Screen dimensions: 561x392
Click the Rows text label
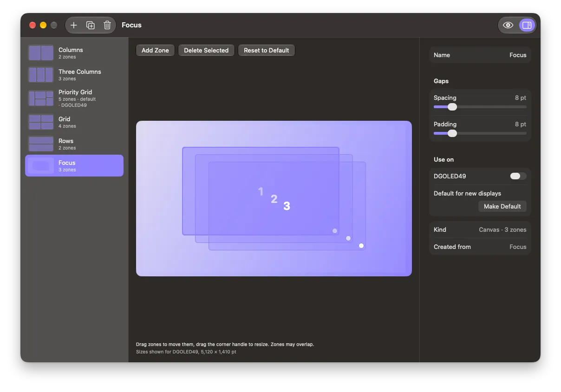click(x=66, y=141)
